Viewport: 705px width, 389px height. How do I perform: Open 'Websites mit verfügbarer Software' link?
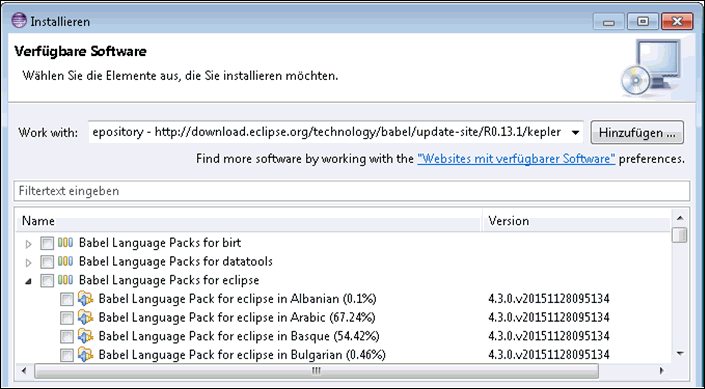[516, 159]
